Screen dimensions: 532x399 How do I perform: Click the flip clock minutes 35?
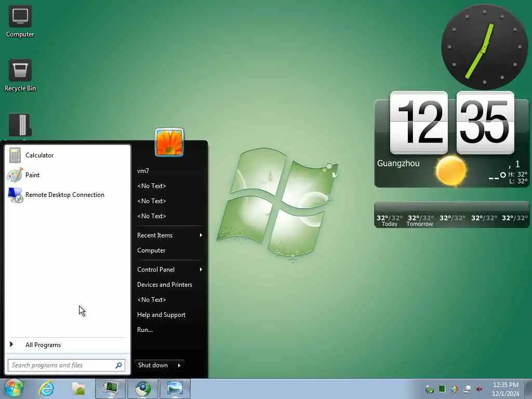point(485,123)
